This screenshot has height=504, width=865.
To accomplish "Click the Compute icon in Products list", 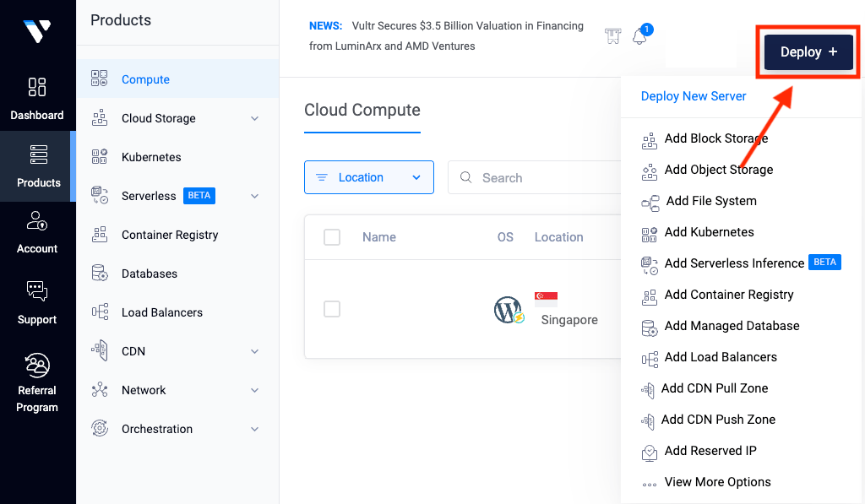I will (100, 79).
